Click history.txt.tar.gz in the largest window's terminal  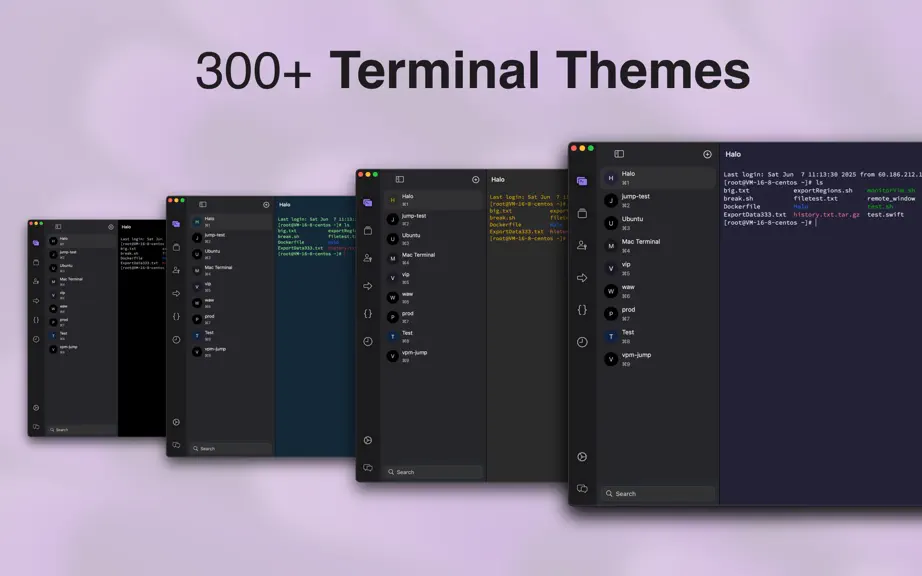(826, 215)
